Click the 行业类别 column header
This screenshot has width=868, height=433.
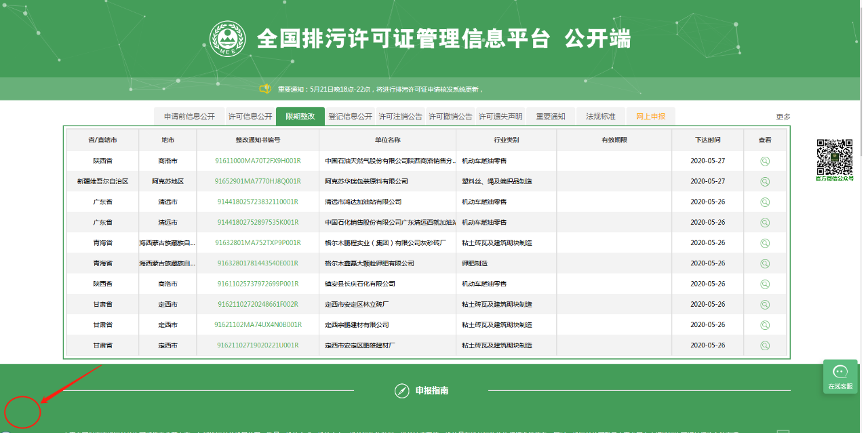click(x=506, y=140)
